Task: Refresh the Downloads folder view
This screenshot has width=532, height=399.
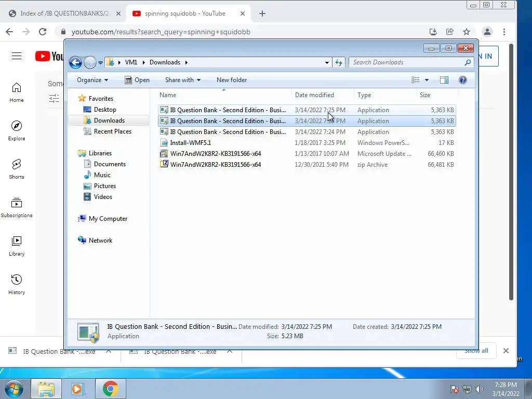Action: click(x=339, y=62)
